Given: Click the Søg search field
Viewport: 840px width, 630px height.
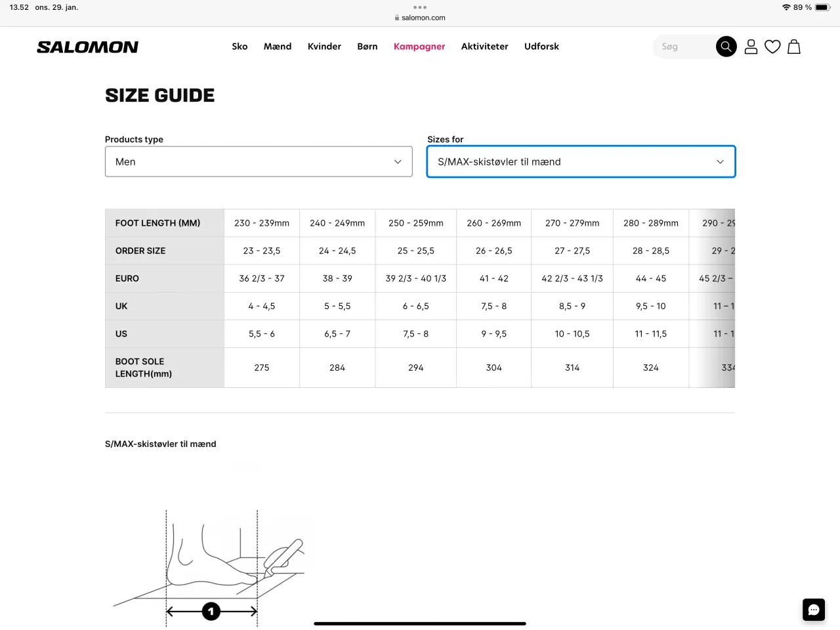Looking at the screenshot, I should pyautogui.click(x=684, y=47).
